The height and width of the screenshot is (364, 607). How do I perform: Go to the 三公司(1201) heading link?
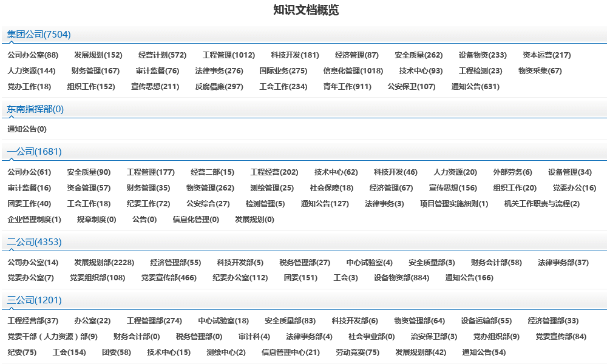click(x=35, y=300)
